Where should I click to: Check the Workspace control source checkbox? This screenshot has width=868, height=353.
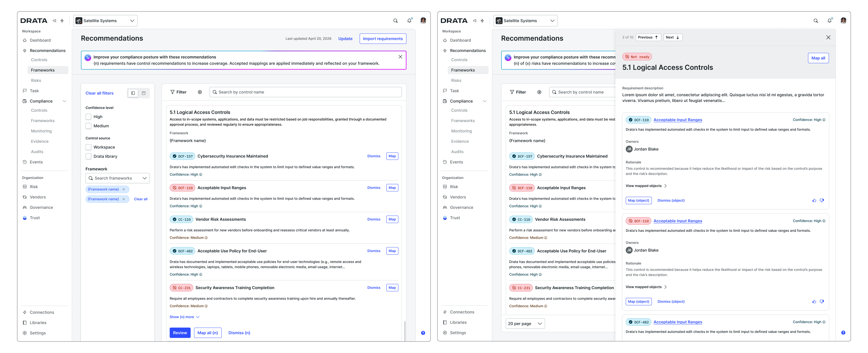click(88, 147)
